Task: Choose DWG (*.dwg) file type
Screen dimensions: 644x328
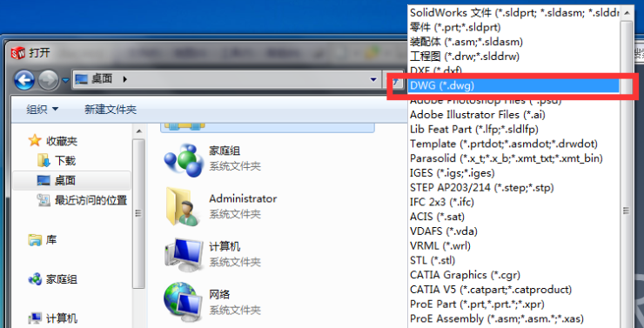Action: (x=514, y=86)
